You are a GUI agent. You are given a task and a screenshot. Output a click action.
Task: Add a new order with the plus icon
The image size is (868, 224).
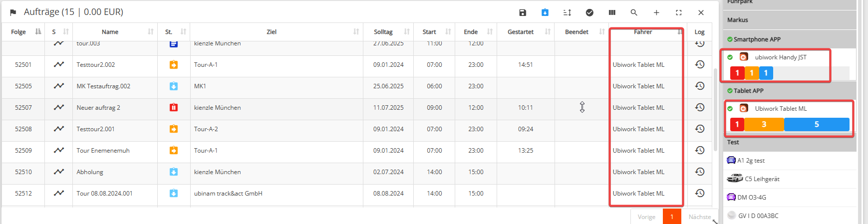coord(656,12)
